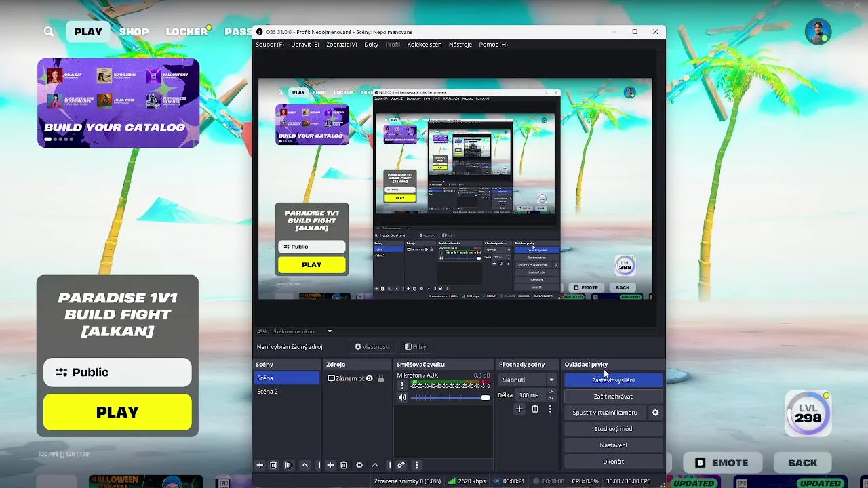This screenshot has height=488, width=868.
Task: Move source up in Zdroje panel
Action: pos(375,465)
